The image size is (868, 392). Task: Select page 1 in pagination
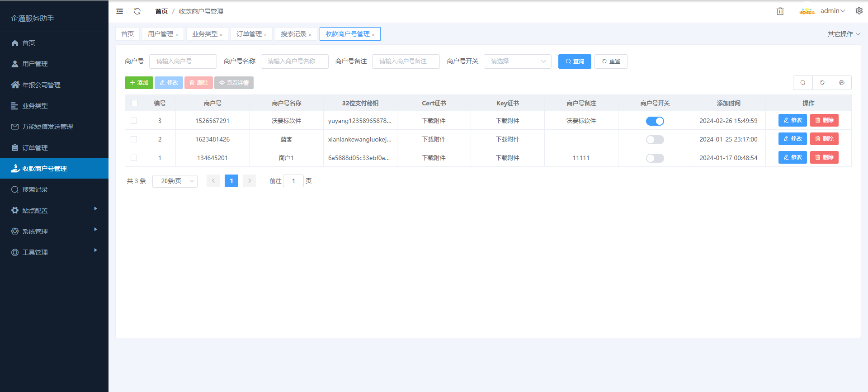click(x=231, y=181)
